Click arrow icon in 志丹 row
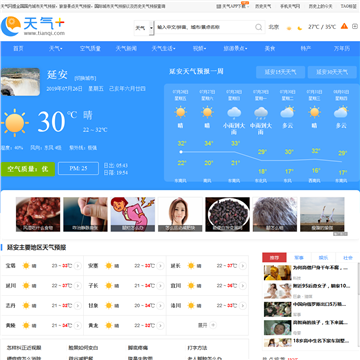 [78, 306]
